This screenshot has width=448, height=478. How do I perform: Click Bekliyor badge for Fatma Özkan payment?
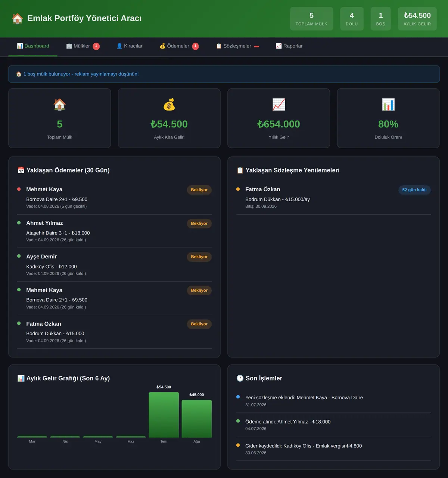199,324
